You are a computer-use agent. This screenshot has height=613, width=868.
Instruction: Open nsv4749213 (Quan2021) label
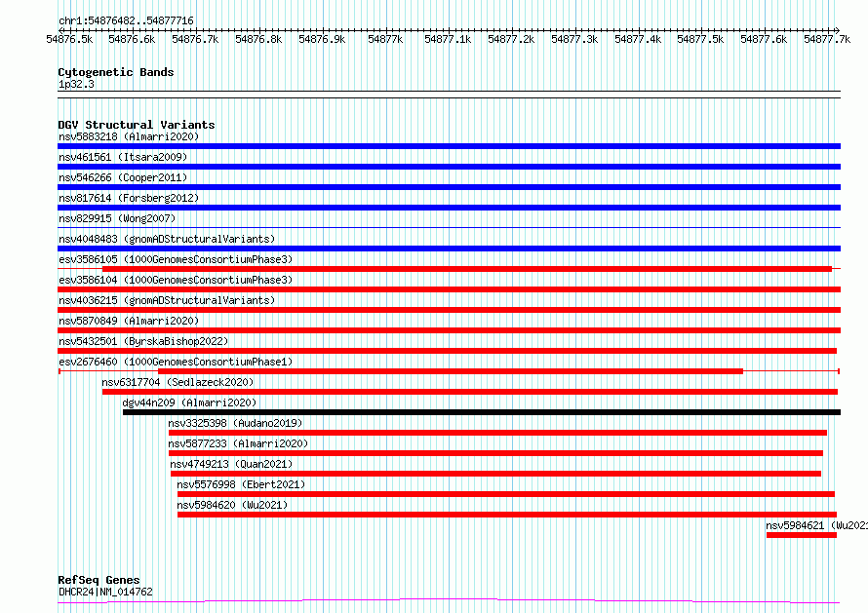231,464
